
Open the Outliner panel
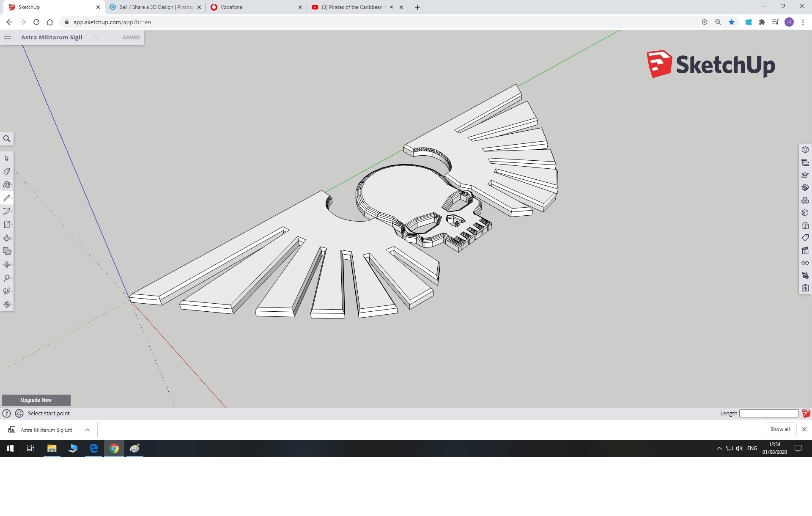(805, 162)
